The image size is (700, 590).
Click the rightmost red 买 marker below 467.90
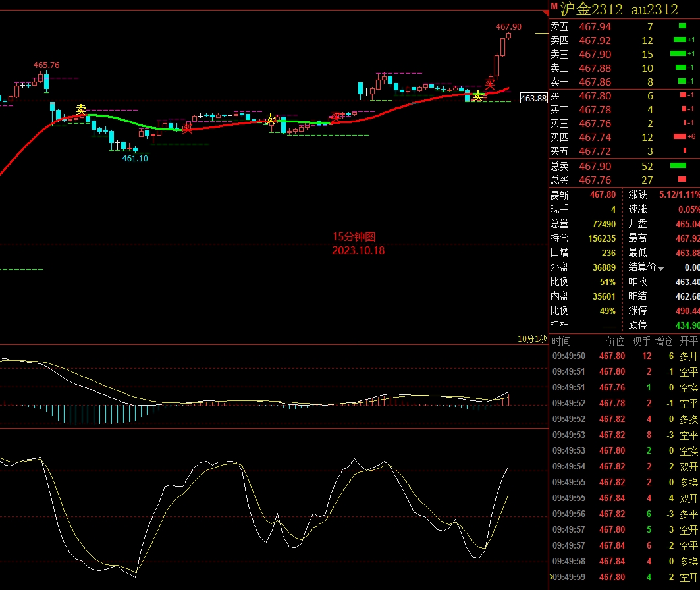[490, 84]
